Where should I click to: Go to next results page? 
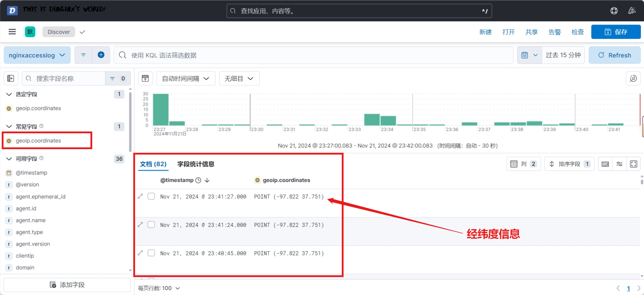coord(639,288)
